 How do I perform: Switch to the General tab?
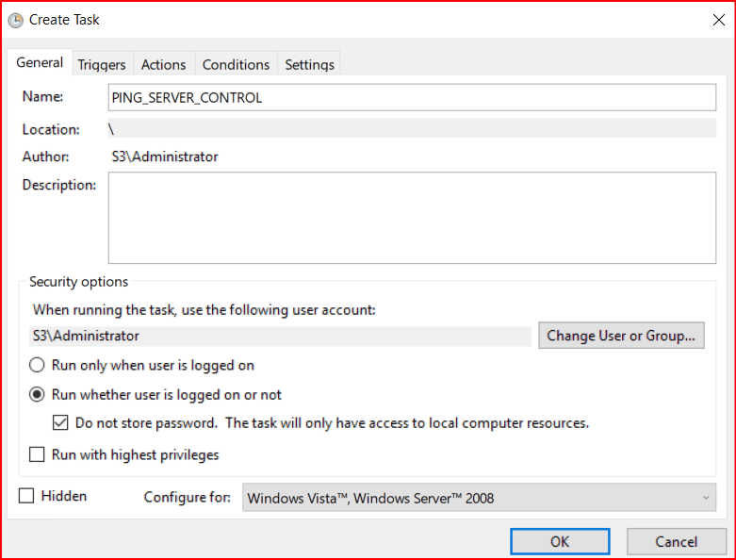(40, 63)
